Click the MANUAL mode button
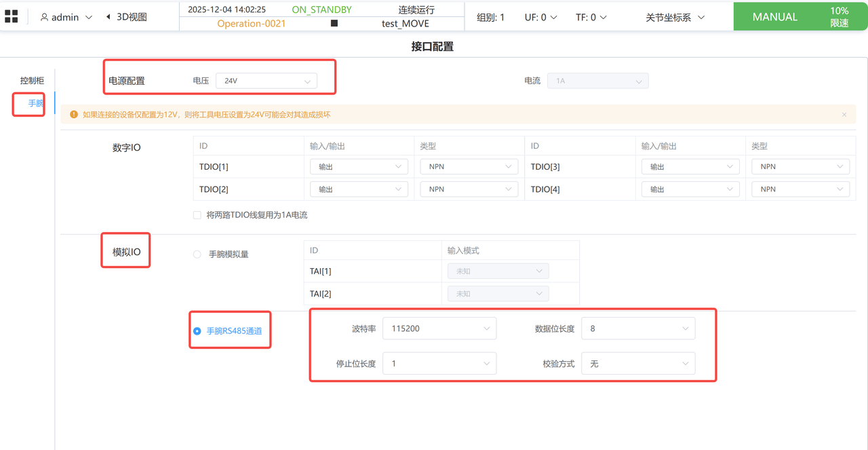The image size is (868, 450). [x=774, y=17]
